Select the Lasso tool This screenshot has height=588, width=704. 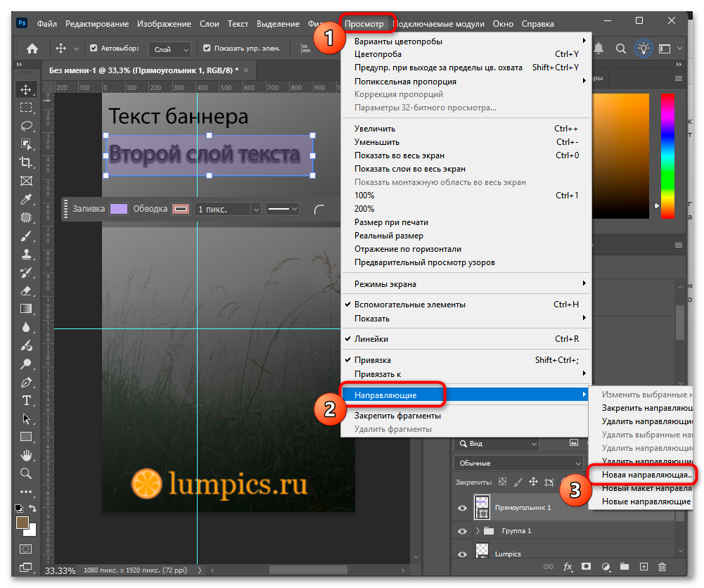(x=26, y=126)
